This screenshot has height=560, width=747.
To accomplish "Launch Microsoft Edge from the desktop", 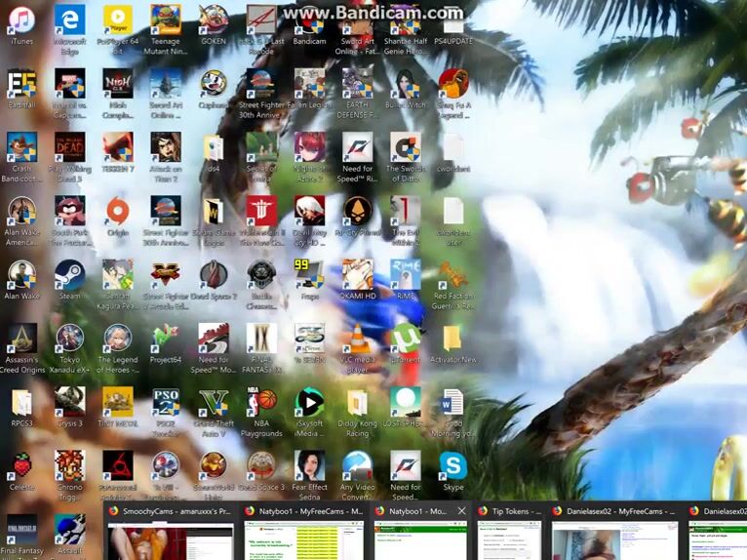I will pyautogui.click(x=69, y=20).
